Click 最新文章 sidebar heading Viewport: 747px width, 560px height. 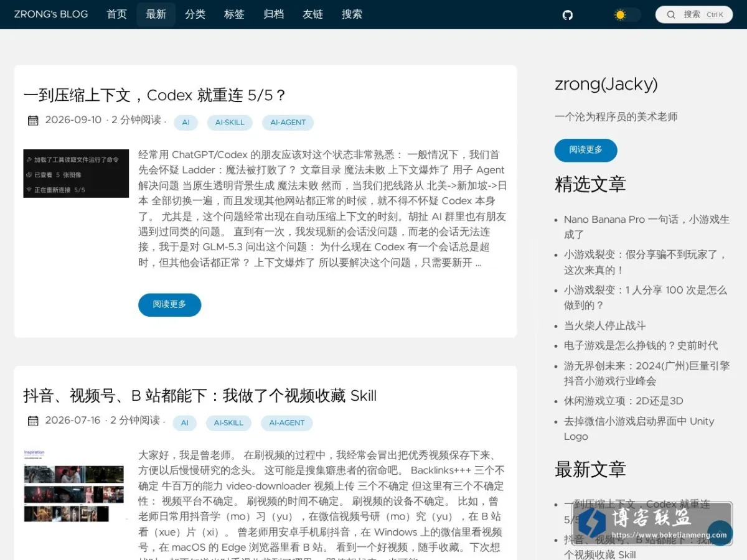point(590,469)
